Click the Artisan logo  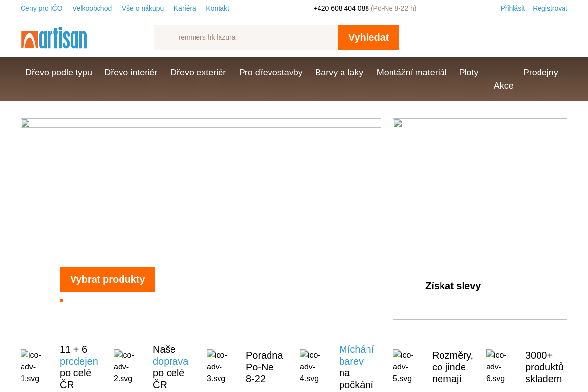tap(54, 38)
